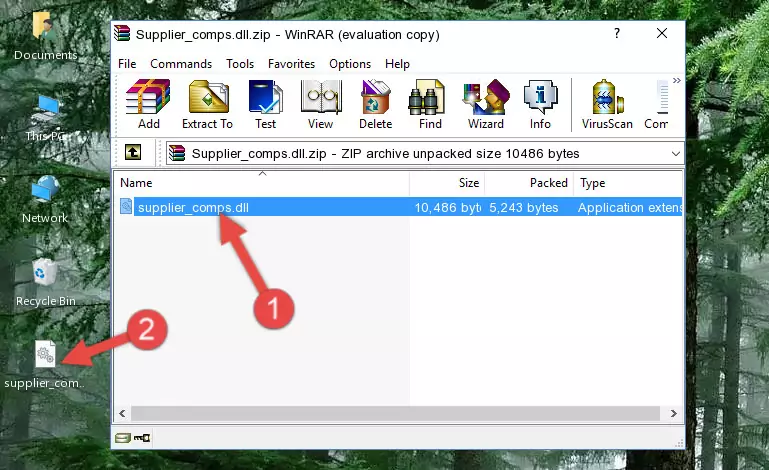The height and width of the screenshot is (470, 769).
Task: Select the Network desktop icon
Action: tap(45, 200)
